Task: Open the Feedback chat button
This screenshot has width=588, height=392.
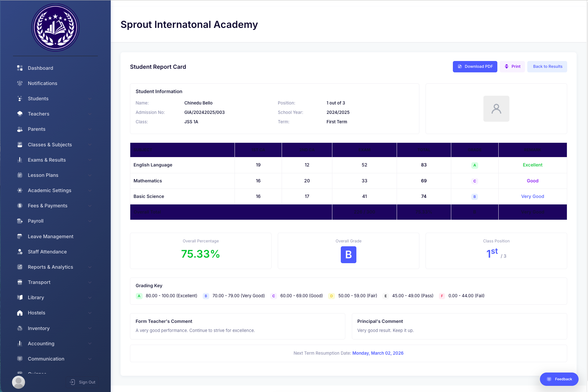Action: (559, 379)
